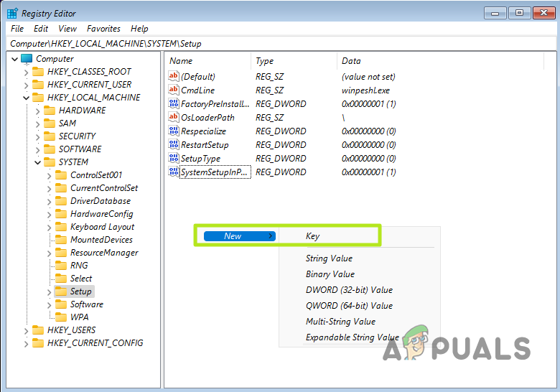
Task: Select the Software key under SYSTEM
Action: pyautogui.click(x=87, y=304)
